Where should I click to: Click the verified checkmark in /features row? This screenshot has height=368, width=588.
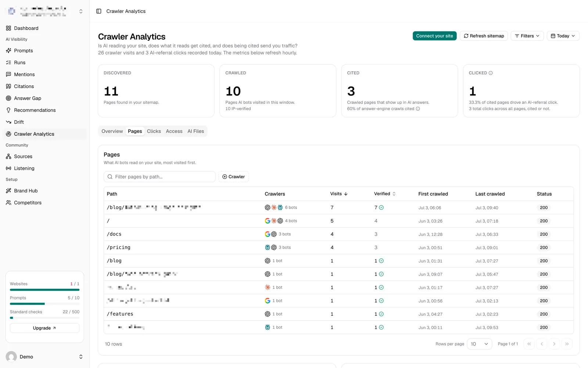(x=381, y=314)
